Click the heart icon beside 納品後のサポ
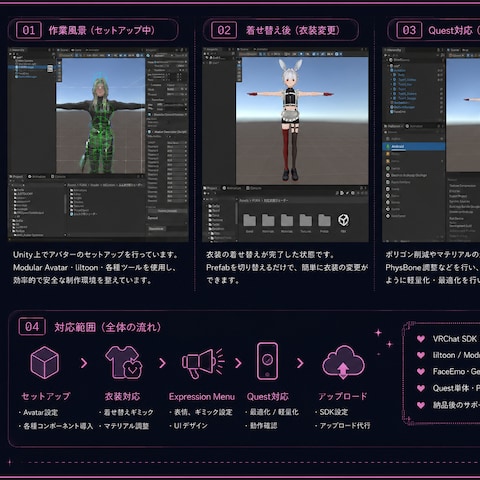Screen dimensions: 480x480 [x=421, y=405]
